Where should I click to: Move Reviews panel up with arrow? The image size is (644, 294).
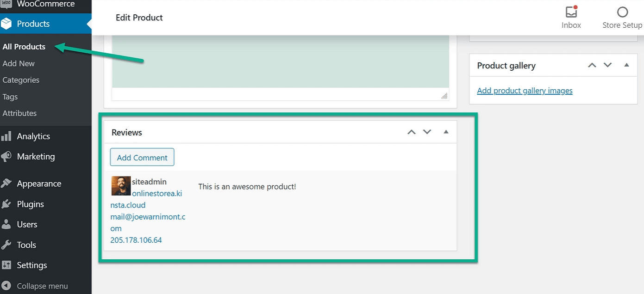coord(411,132)
